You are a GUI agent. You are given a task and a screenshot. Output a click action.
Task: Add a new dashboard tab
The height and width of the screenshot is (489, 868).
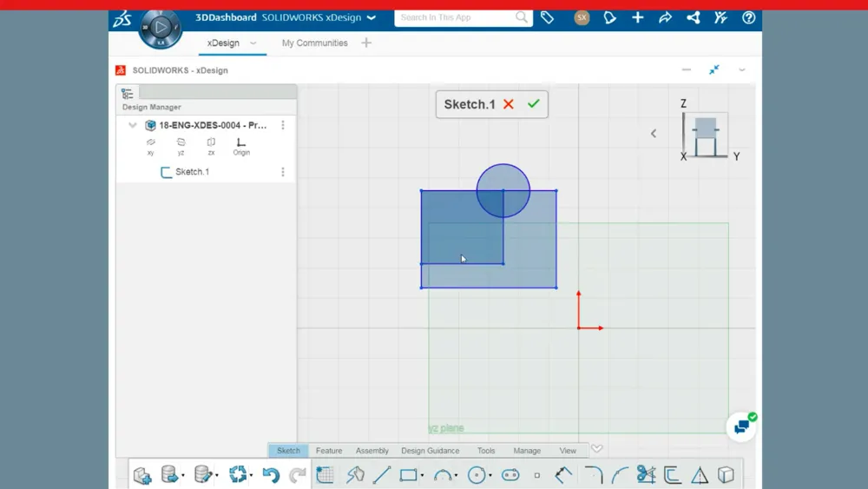(x=366, y=43)
